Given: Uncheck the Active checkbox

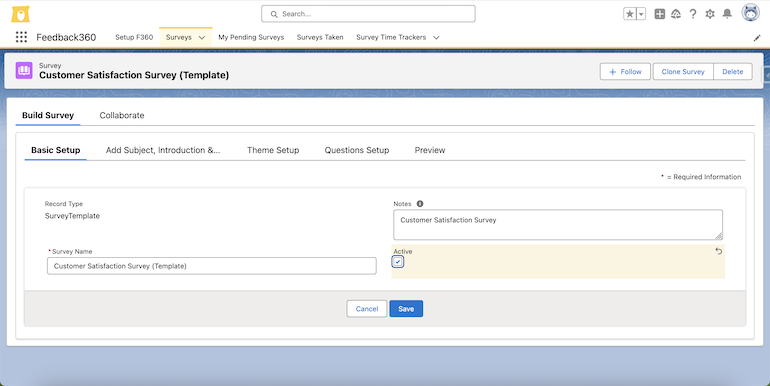Looking at the screenshot, I should pos(398,262).
